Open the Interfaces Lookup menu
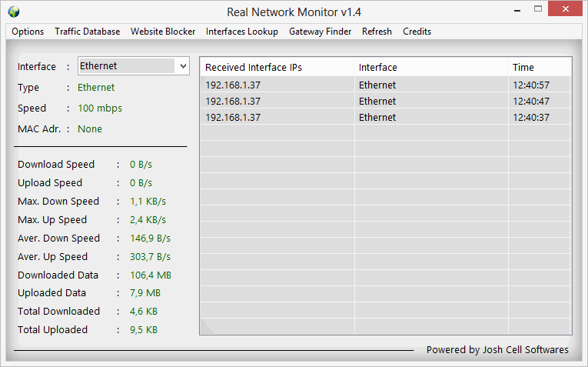588x367 pixels. tap(242, 32)
